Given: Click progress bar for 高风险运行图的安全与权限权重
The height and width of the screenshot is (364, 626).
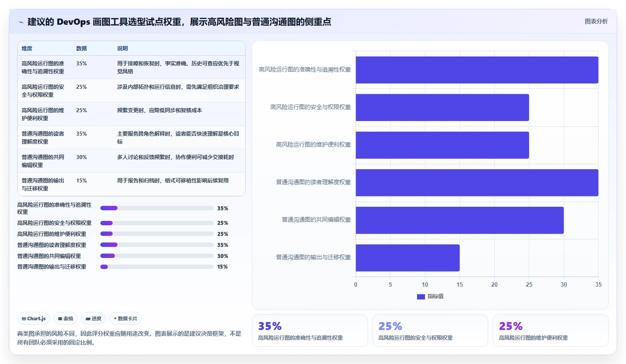Looking at the screenshot, I should pos(157,223).
